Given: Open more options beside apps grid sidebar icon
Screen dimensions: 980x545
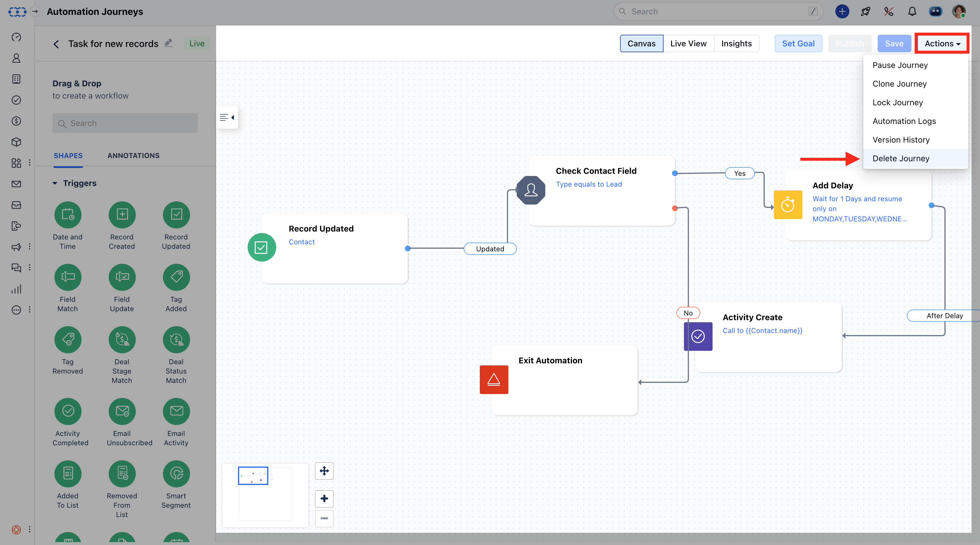Looking at the screenshot, I should click(30, 163).
